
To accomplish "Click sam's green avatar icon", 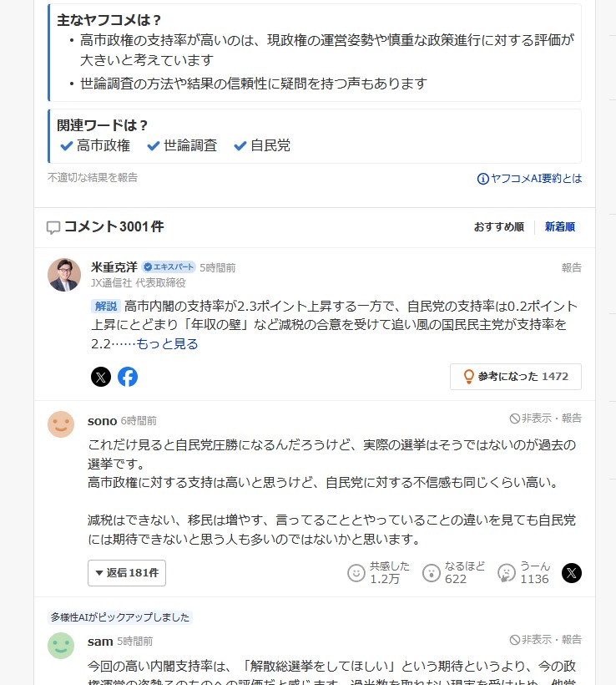I will (61, 645).
